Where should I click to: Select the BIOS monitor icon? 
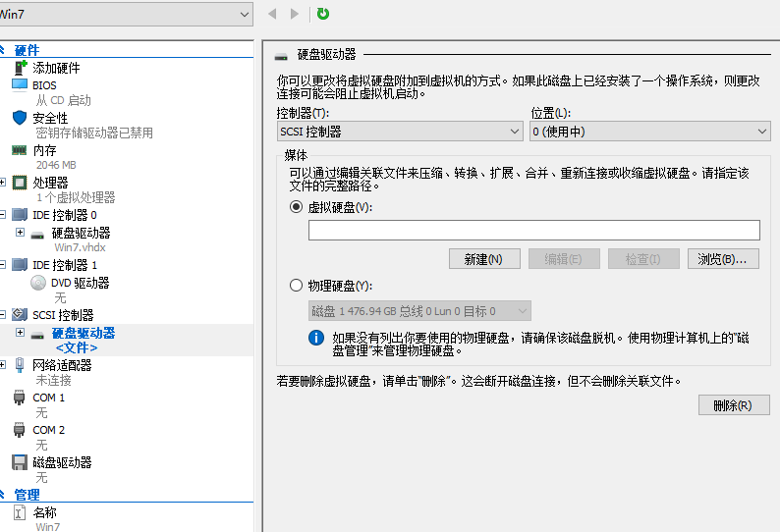point(20,84)
